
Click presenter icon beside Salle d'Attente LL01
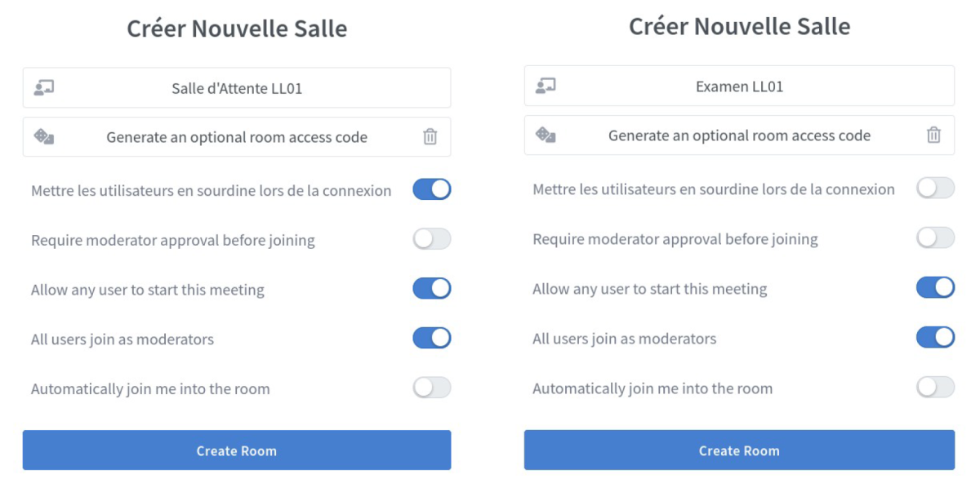click(x=44, y=87)
